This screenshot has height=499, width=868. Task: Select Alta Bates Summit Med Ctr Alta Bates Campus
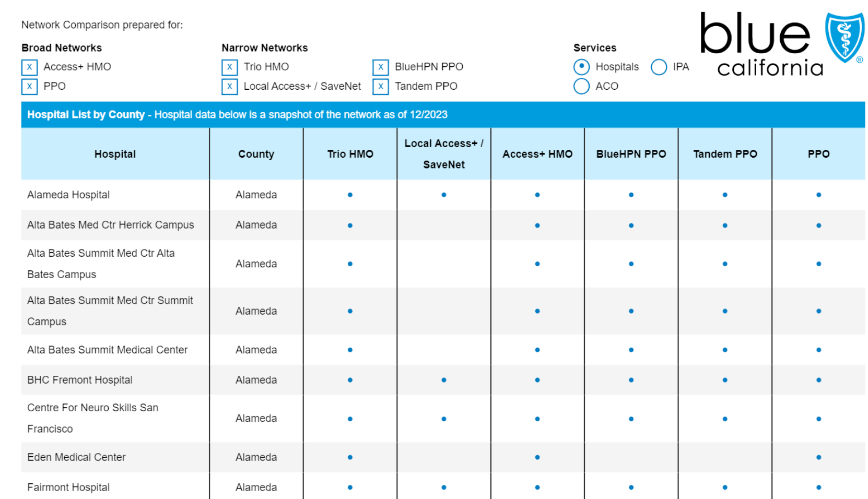click(101, 264)
